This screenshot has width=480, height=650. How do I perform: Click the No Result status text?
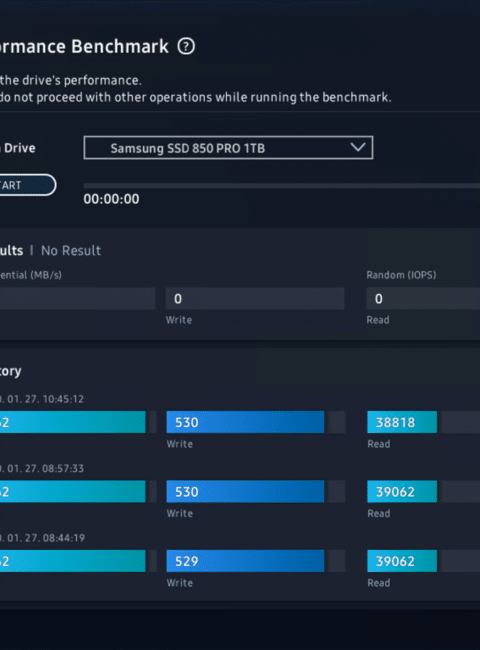(71, 250)
